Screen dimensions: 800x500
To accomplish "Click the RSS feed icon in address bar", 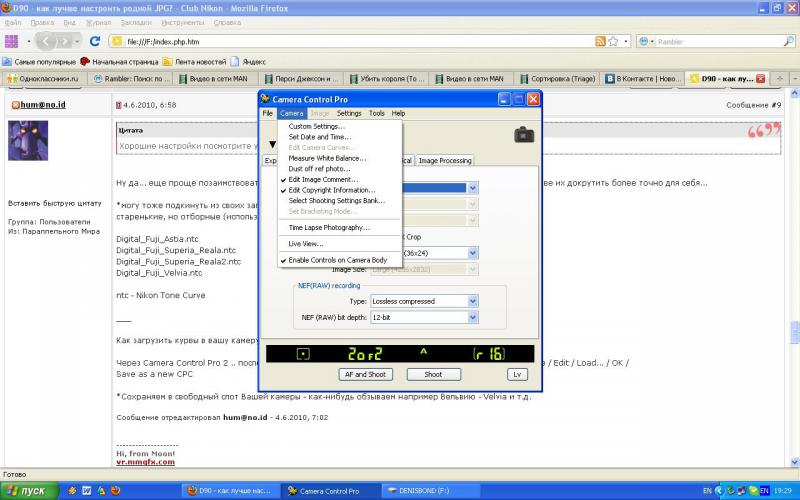I will pos(600,41).
